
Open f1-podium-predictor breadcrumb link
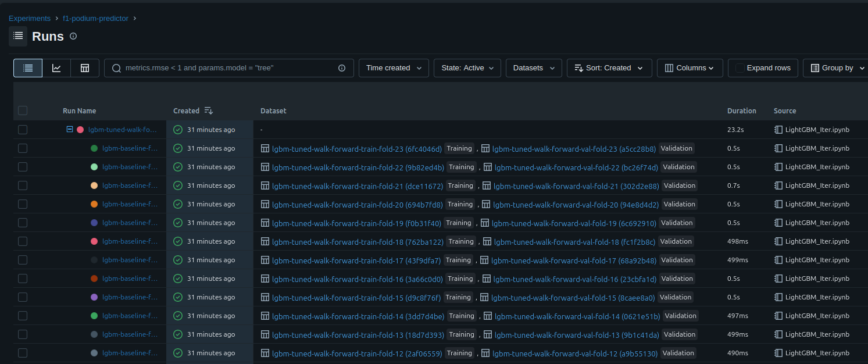(97, 18)
